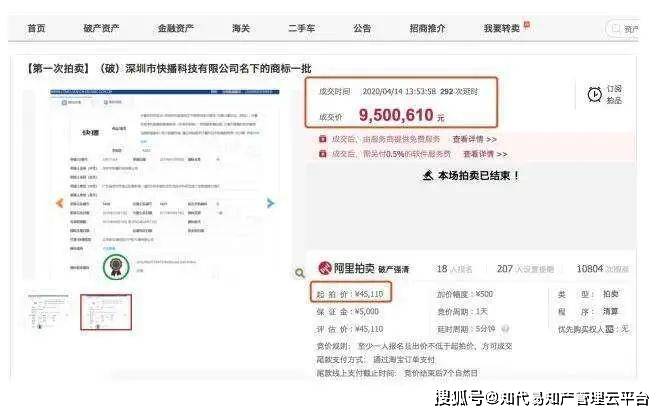Click the 竞价周期 1天 text
Viewport: 664px width, 415px height.
[462, 312]
